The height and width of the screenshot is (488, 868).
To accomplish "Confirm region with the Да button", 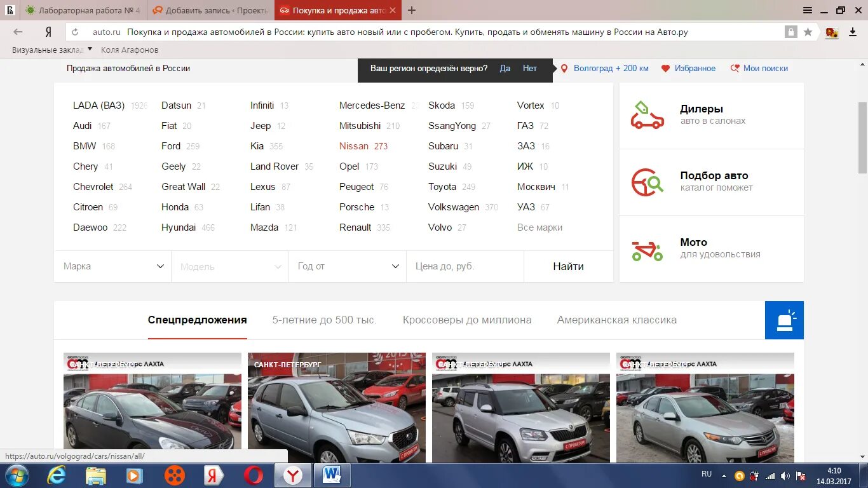I will pos(505,69).
